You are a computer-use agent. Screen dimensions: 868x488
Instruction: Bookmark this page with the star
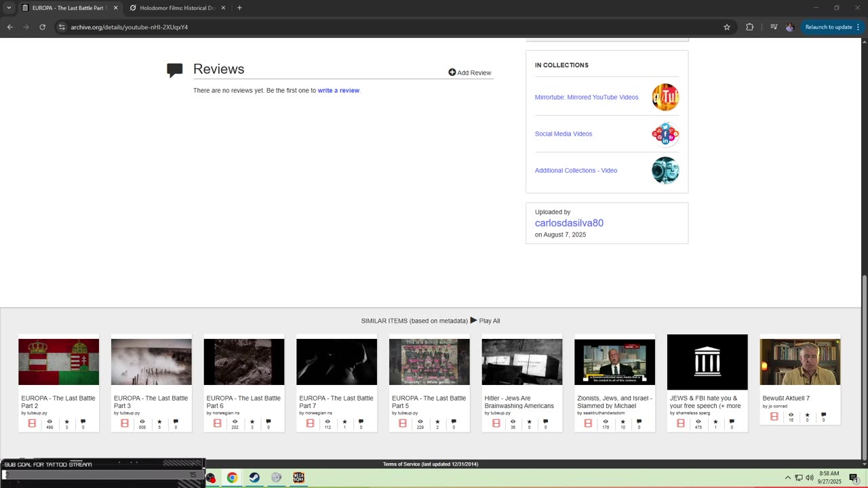727,27
